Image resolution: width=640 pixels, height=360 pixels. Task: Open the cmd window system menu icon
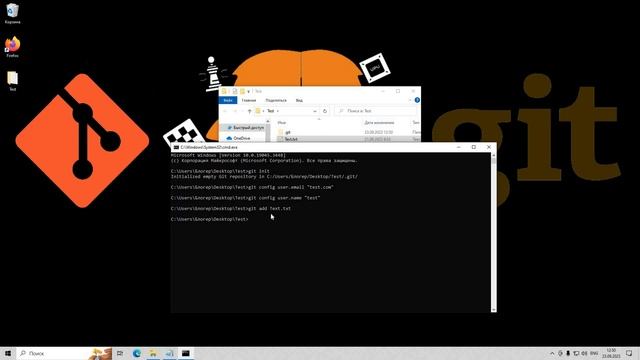(x=176, y=147)
